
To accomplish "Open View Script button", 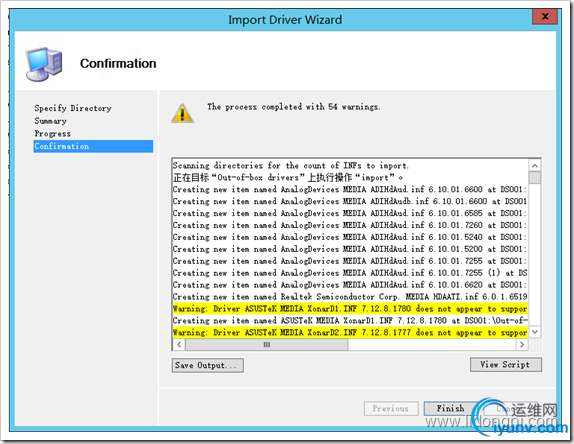I will coord(506,365).
